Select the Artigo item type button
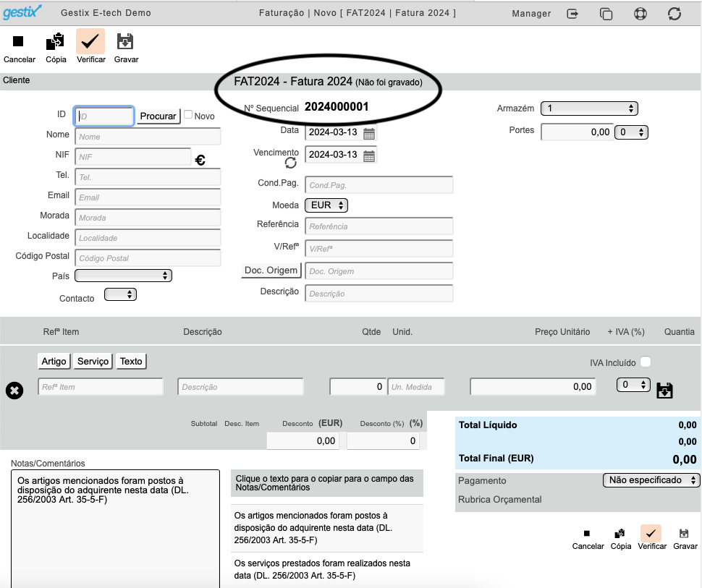The width and height of the screenshot is (702, 588). pos(54,361)
